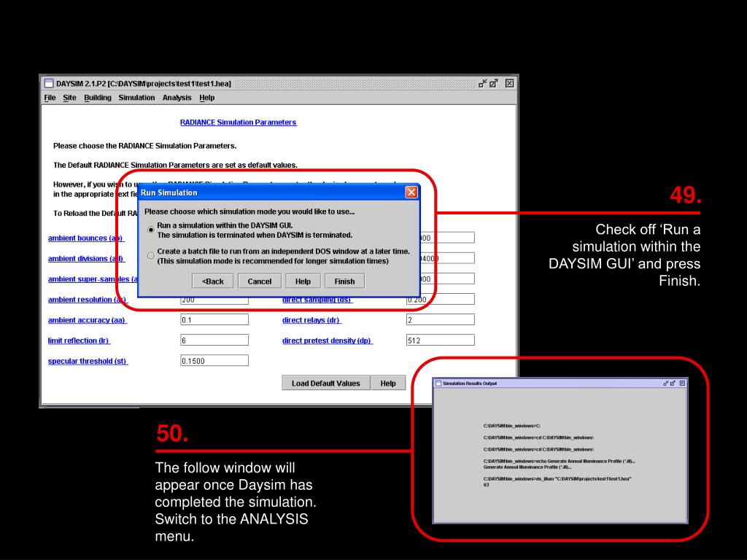The width and height of the screenshot is (747, 560).
Task: Open ambient super-samples link
Action: [x=93, y=279]
